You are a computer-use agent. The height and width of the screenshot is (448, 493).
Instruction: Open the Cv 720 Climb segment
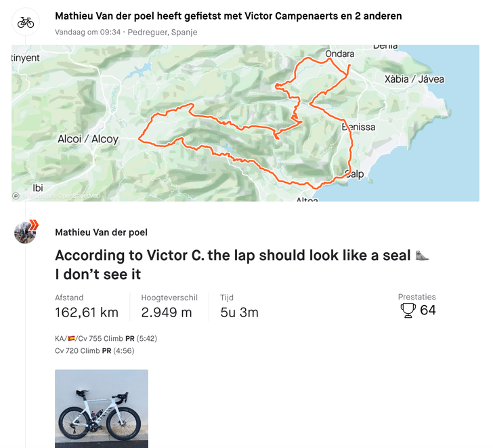coord(77,351)
